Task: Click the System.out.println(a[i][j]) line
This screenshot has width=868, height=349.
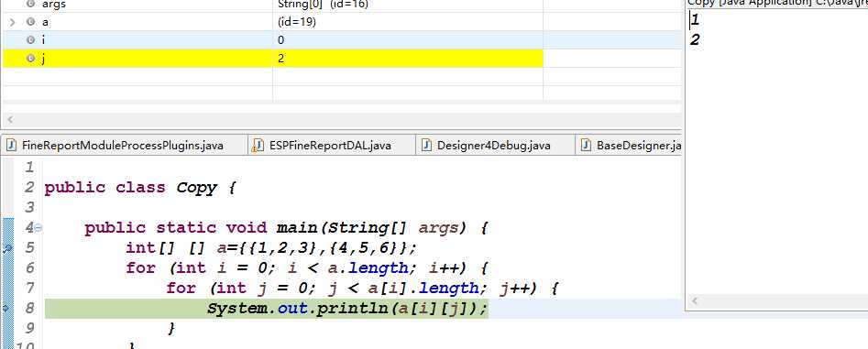Action: click(x=347, y=309)
